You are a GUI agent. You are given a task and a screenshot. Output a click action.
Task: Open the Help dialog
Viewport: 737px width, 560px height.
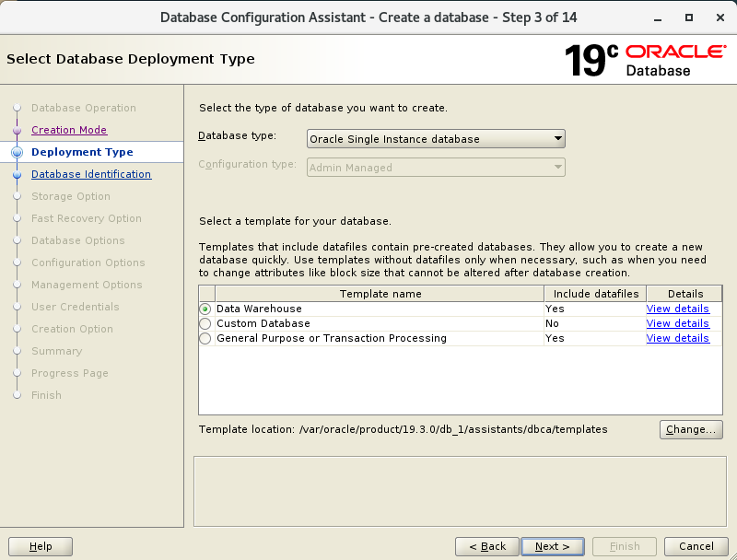(x=41, y=546)
